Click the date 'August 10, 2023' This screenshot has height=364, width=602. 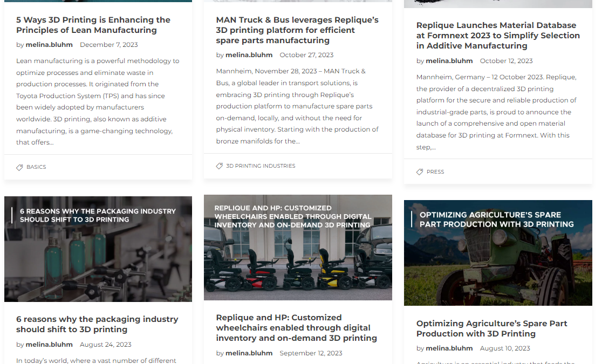point(505,348)
